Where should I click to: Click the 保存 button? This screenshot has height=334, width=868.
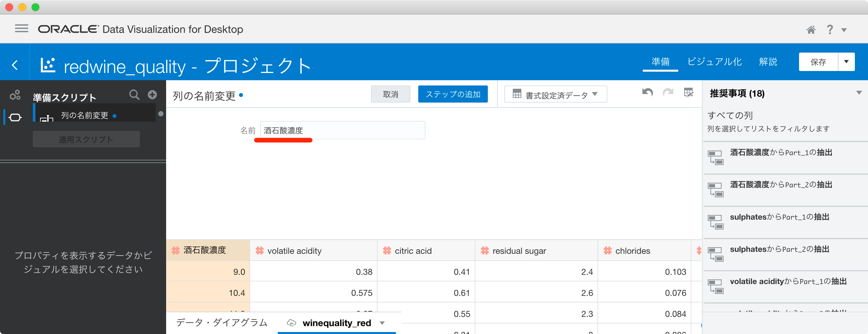coord(818,62)
